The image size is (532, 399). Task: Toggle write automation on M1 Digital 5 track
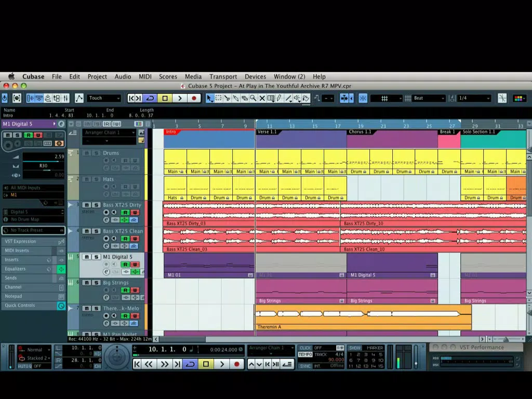click(135, 264)
